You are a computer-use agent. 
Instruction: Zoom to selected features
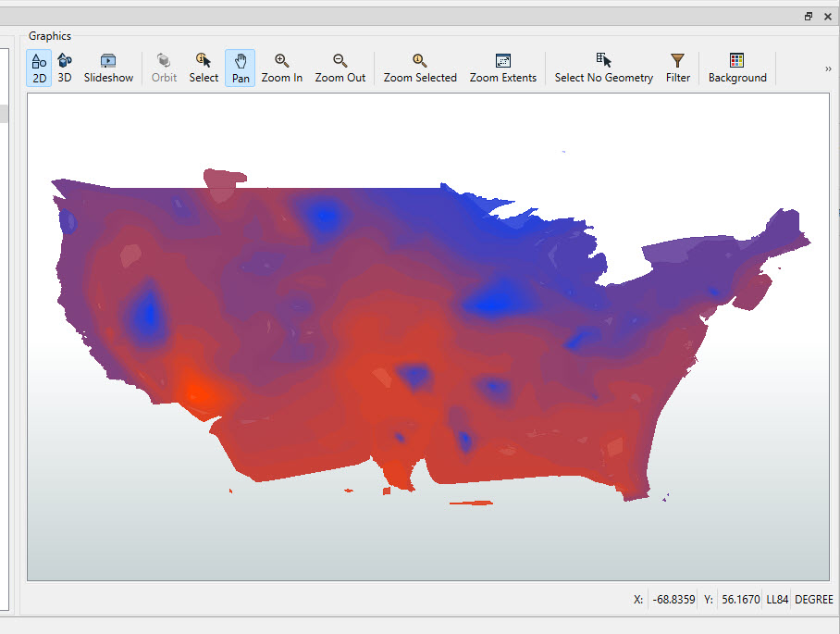[x=420, y=68]
